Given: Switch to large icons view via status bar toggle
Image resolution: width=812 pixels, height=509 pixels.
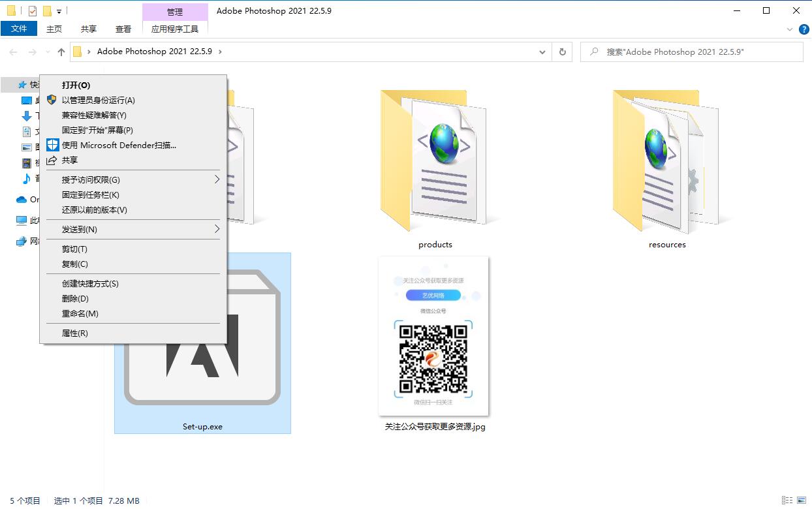Looking at the screenshot, I should 801,501.
